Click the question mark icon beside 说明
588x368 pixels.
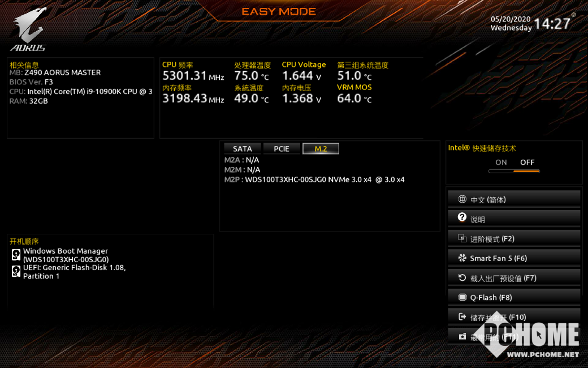(462, 217)
